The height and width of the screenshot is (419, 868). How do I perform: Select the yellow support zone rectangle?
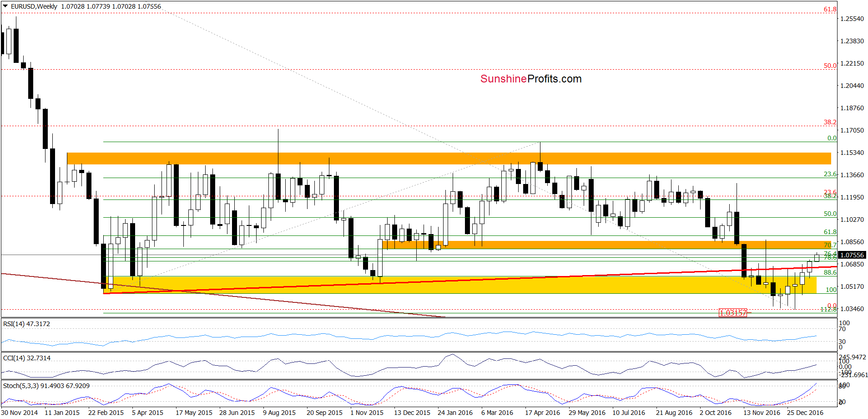coord(460,285)
